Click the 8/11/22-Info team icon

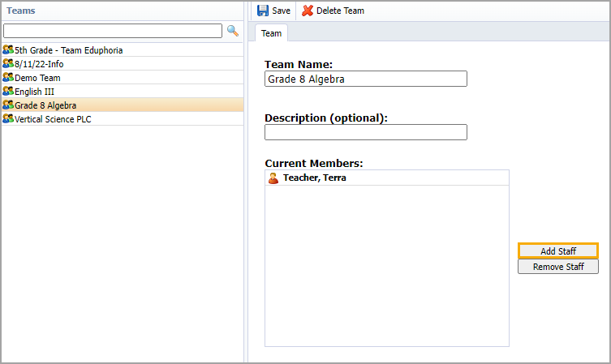(x=8, y=64)
